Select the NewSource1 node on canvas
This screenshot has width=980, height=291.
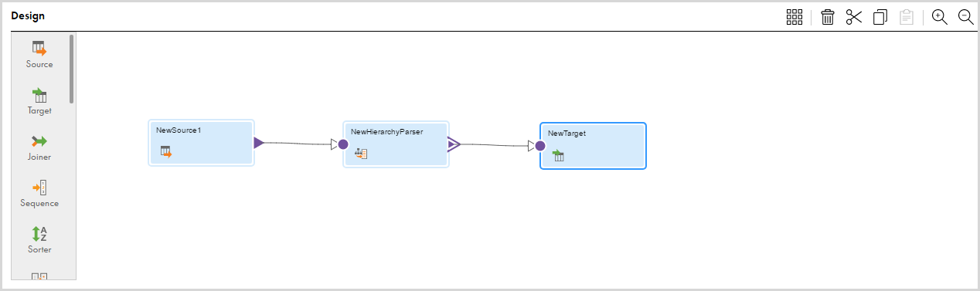click(201, 143)
